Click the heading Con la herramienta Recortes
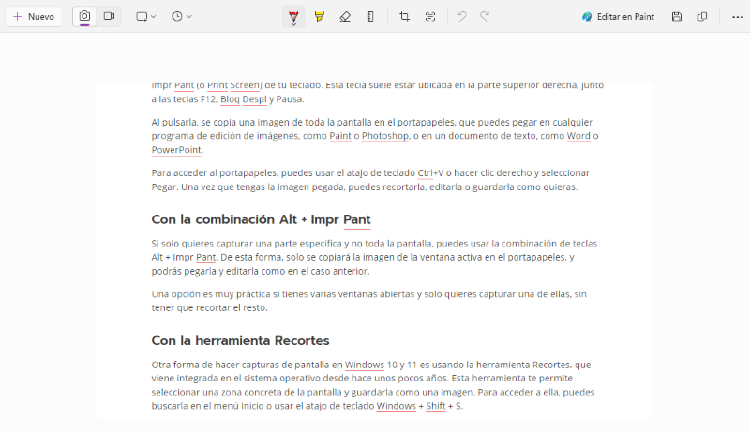This screenshot has height=433, width=750. coord(241,341)
